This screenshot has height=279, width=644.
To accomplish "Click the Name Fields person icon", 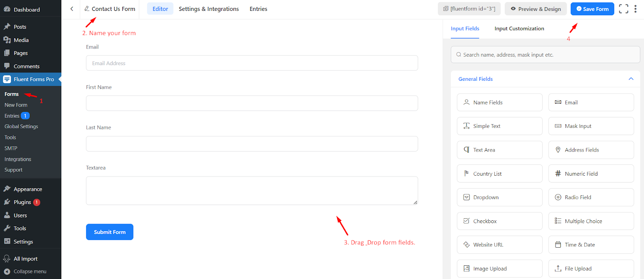I will point(466,102).
